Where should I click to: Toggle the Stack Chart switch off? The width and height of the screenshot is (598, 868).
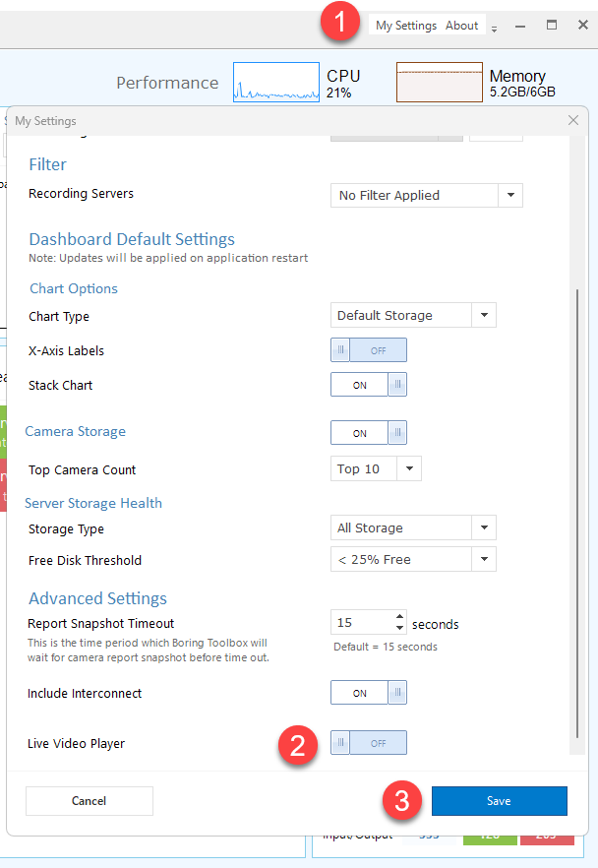(368, 385)
